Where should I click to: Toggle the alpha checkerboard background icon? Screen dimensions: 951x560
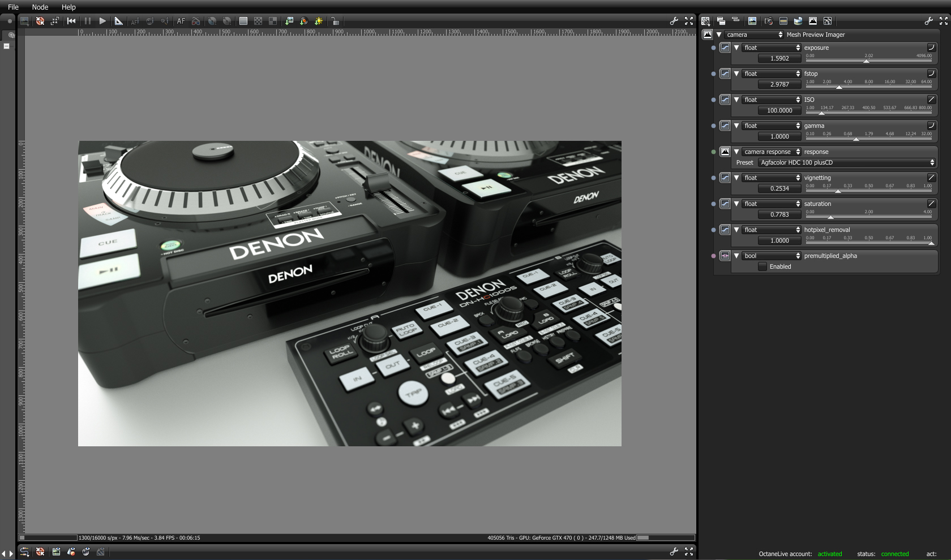(258, 21)
